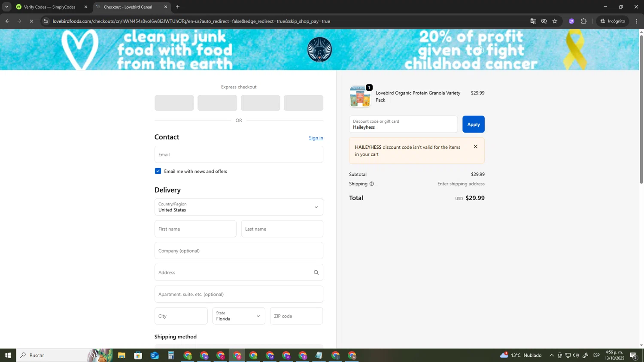This screenshot has width=644, height=362.
Task: Open the notification center icon
Action: [634, 356]
